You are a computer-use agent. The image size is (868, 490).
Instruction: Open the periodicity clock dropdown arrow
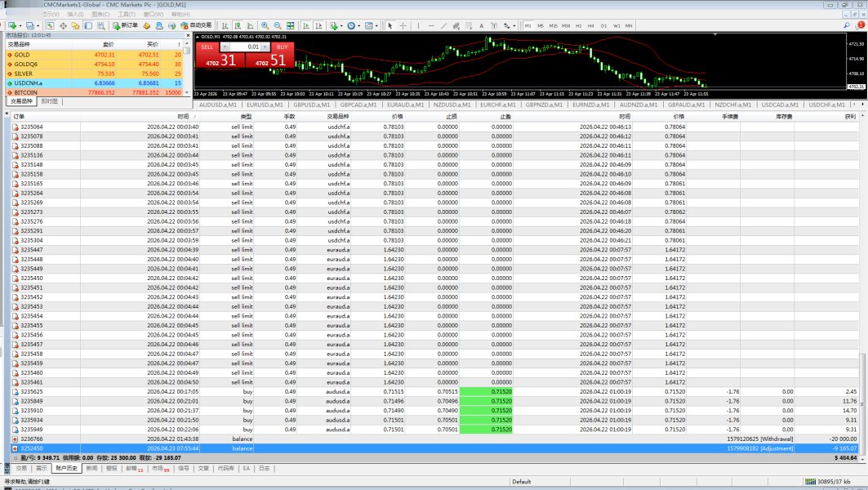click(x=358, y=25)
